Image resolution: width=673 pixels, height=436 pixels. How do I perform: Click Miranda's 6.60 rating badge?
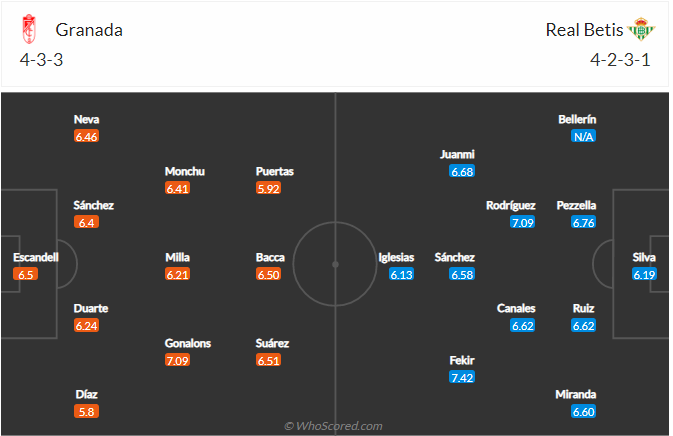click(x=583, y=411)
